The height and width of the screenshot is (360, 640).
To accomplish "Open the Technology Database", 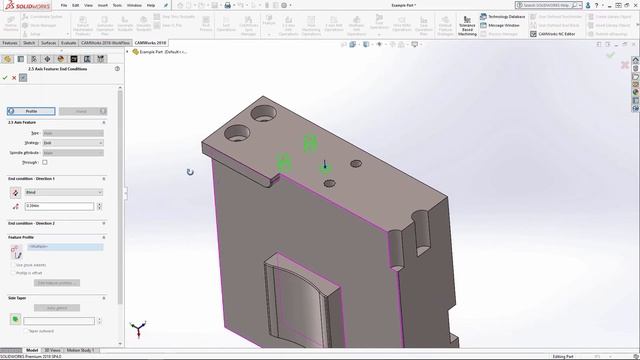I will 502,17.
